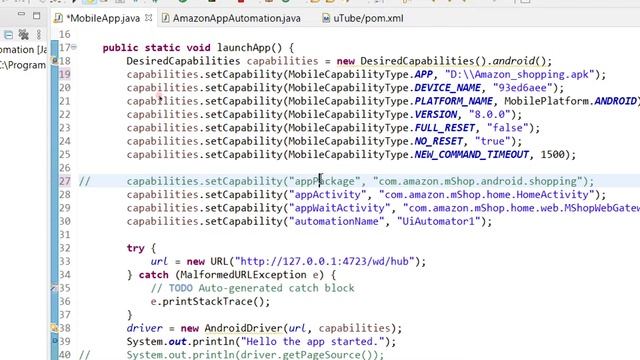The image size is (640, 360).
Task: Select the 'omation [Ja' project tree entry
Action: point(23,50)
